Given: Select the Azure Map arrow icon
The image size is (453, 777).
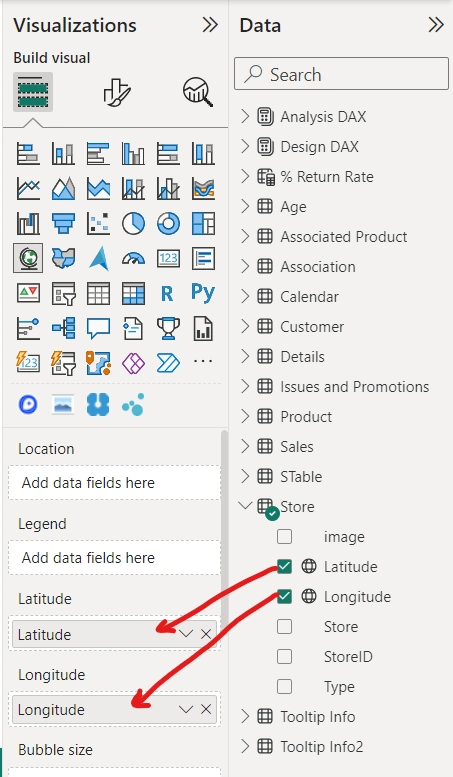Looking at the screenshot, I should coord(99,258).
